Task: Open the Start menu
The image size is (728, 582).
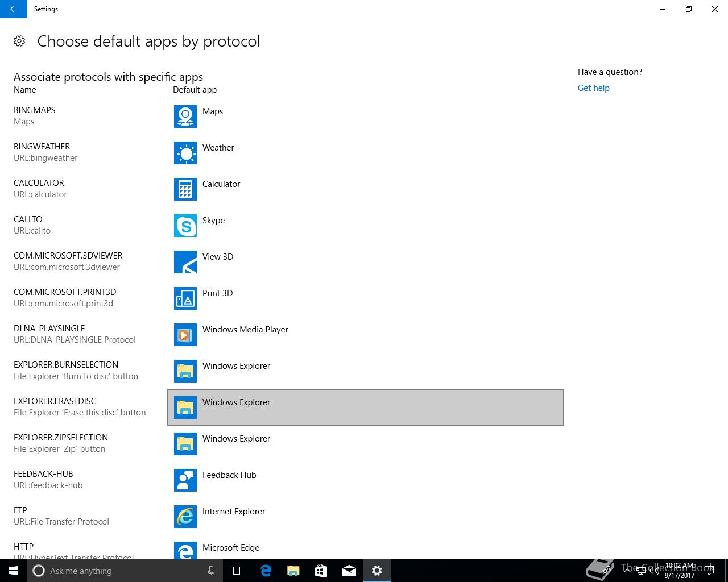Action: tap(14, 571)
